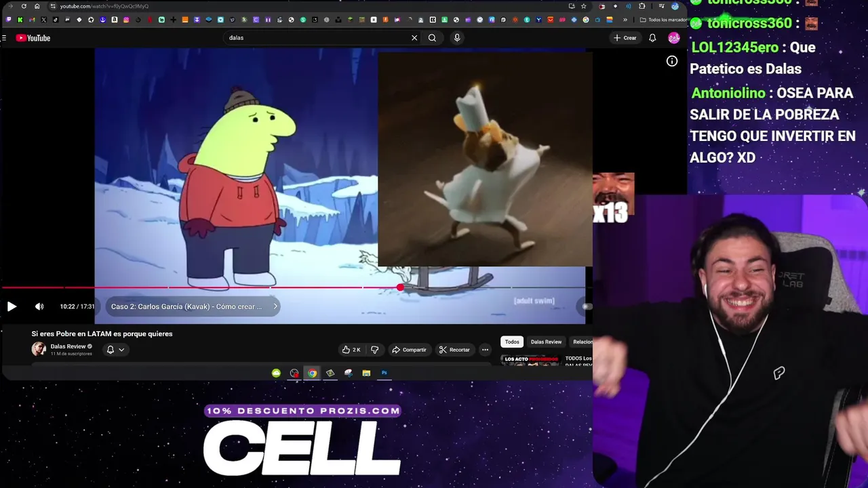Open the Crear upload menu
Image resolution: width=868 pixels, height=488 pixels.
(x=625, y=38)
